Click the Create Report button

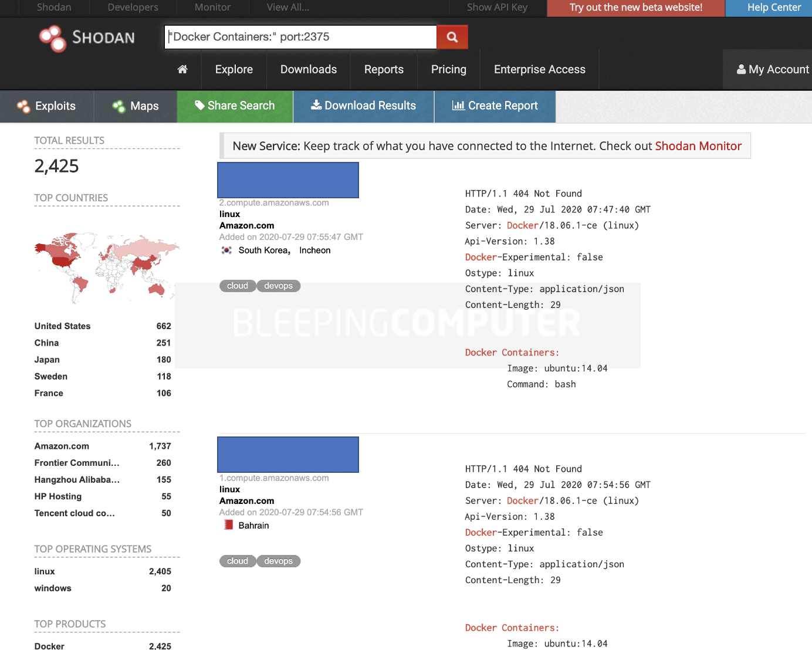[495, 106]
